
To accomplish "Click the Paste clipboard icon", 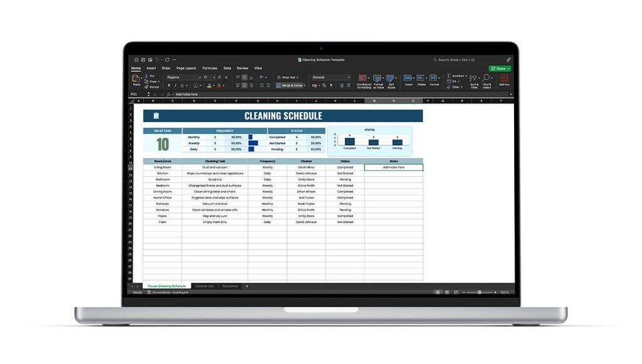I will pyautogui.click(x=135, y=78).
